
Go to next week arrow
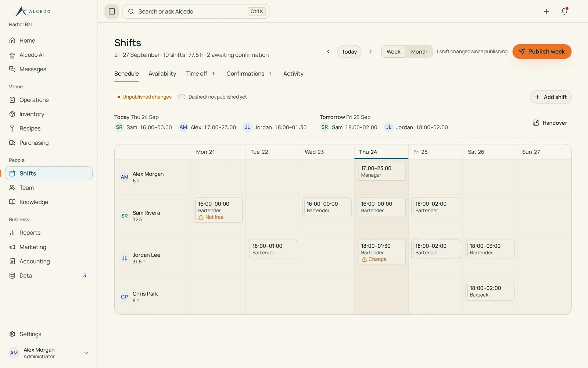tap(370, 52)
